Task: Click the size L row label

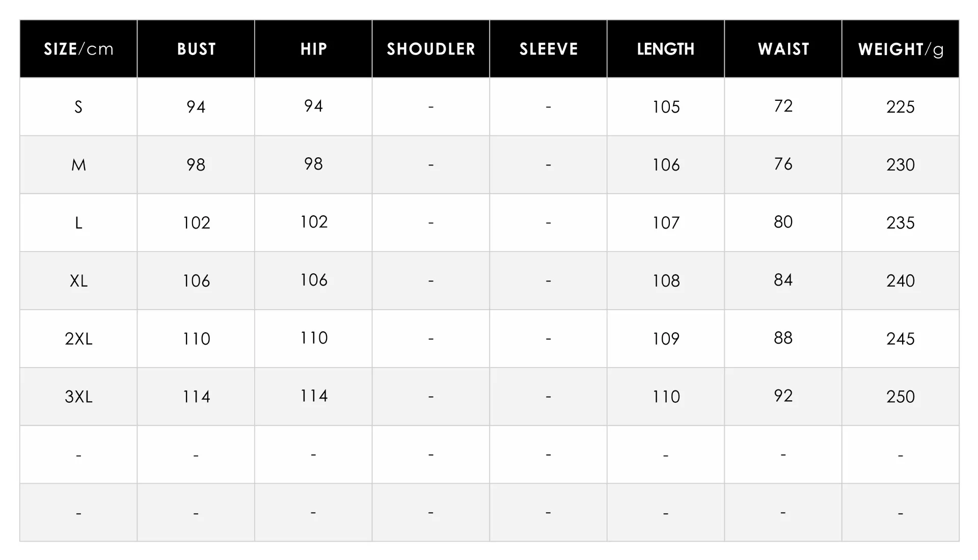Action: coord(78,223)
